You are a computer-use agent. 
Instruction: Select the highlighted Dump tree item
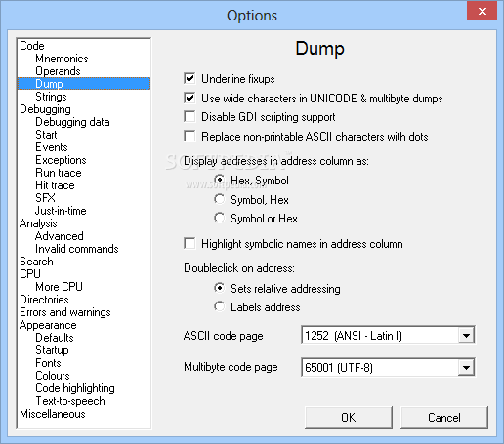pyautogui.click(x=84, y=84)
